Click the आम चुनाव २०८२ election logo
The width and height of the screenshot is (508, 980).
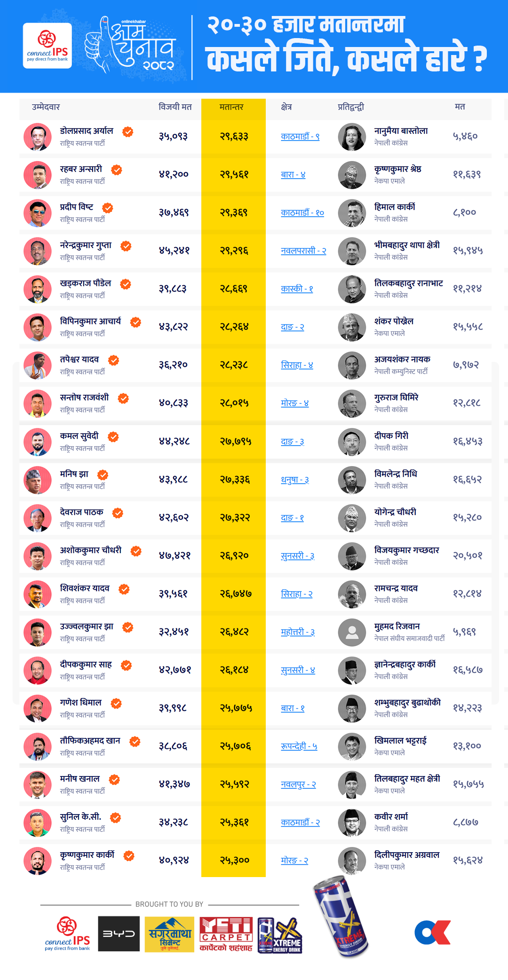click(132, 46)
